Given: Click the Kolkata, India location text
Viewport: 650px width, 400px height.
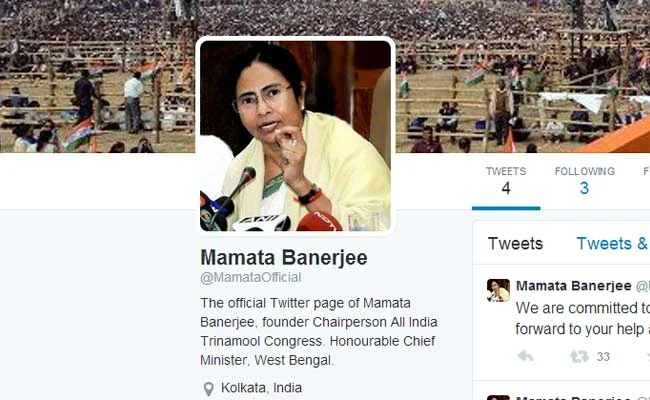Looking at the screenshot, I should 261,388.
